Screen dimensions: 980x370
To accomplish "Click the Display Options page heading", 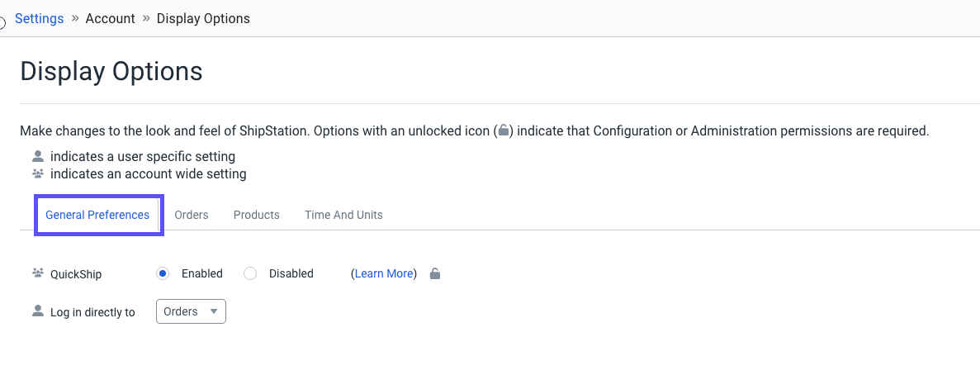I will [x=111, y=71].
